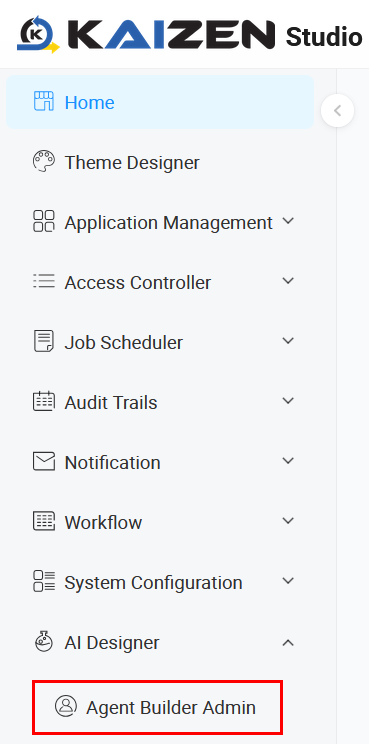Click the AI Designer flask icon

[44, 642]
